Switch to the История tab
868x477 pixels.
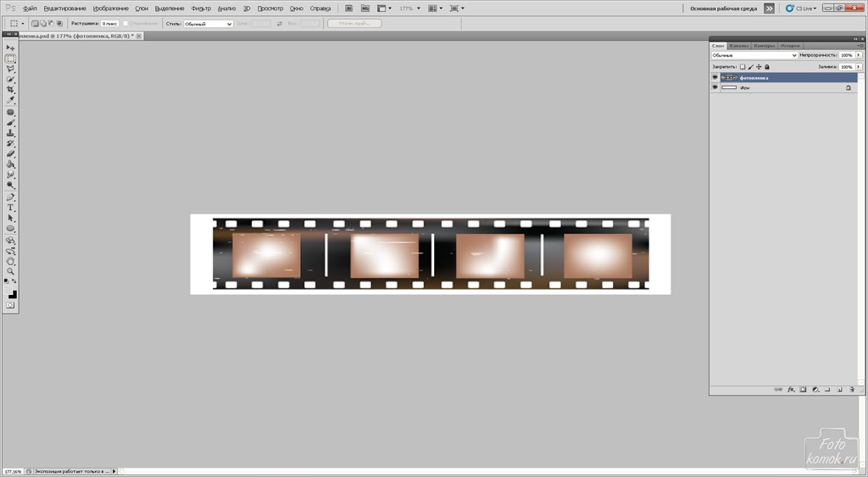[x=789, y=45]
